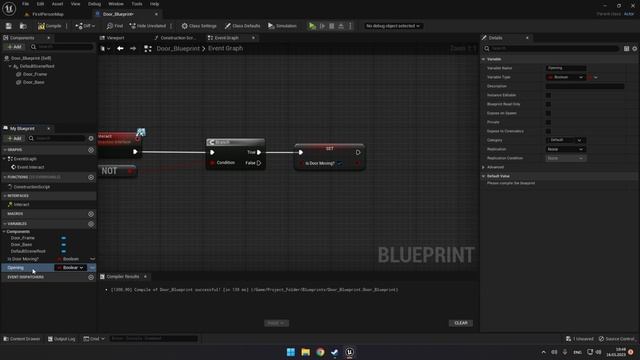Toggle the Instance Editable checkbox
This screenshot has width=640, height=360.
tap(548, 95)
